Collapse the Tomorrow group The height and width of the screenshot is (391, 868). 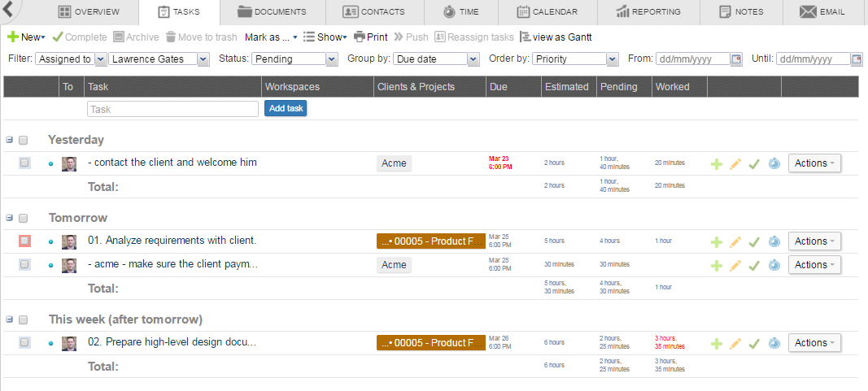[9, 218]
